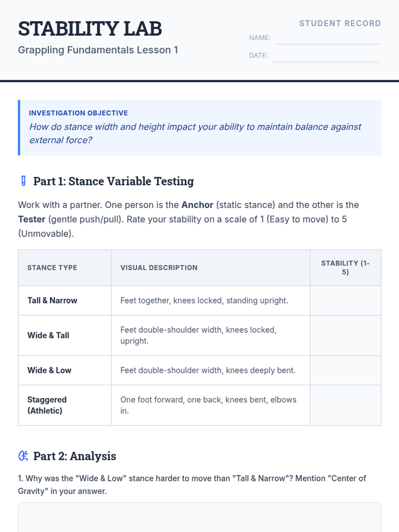Click stability cell for Wide & Low
The image size is (399, 532).
[345, 370]
